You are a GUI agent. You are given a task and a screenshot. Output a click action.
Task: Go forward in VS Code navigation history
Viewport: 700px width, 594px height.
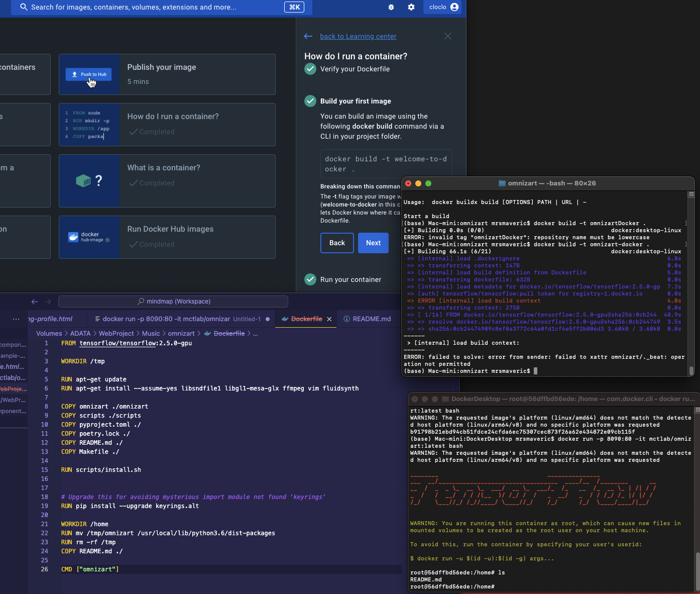(x=48, y=302)
